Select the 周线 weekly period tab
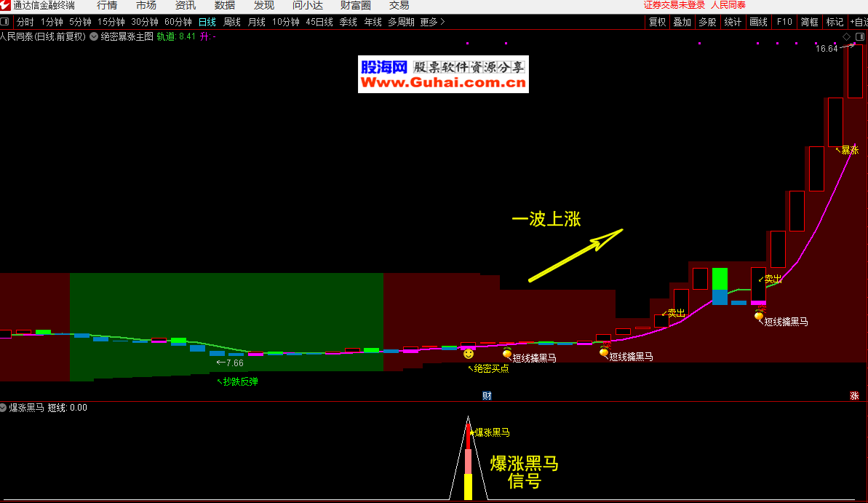868x503 pixels. coord(232,22)
